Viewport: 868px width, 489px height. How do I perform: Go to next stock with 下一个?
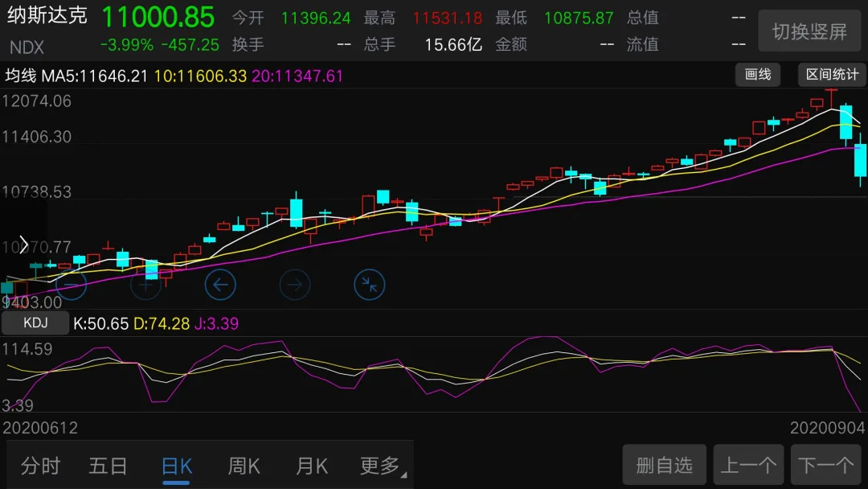826,464
